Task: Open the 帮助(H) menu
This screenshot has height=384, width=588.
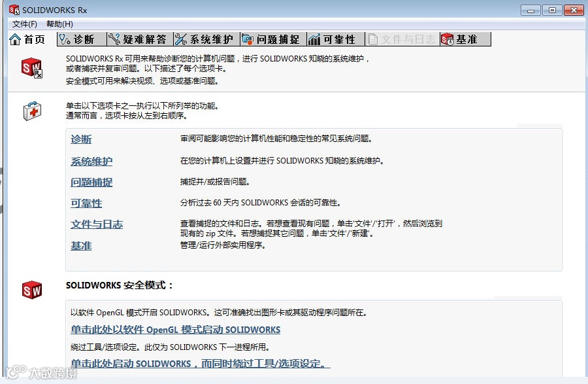Action: [x=59, y=24]
